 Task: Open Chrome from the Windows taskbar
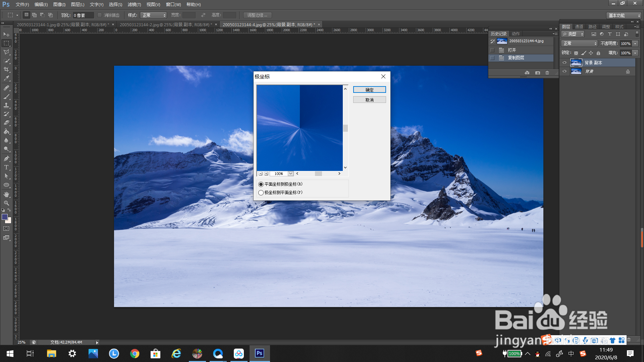point(135,354)
